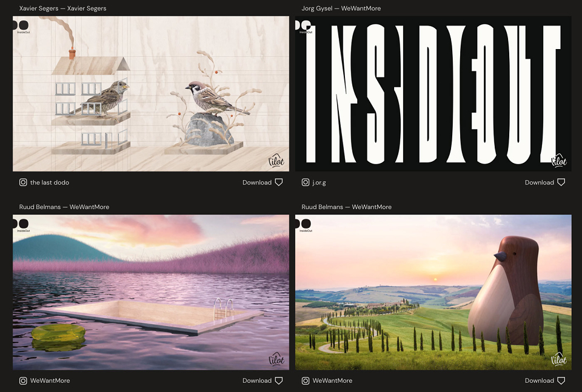This screenshot has height=392, width=582.
Task: Open WeWantMore link under pool wallpaper
Action: click(x=50, y=380)
